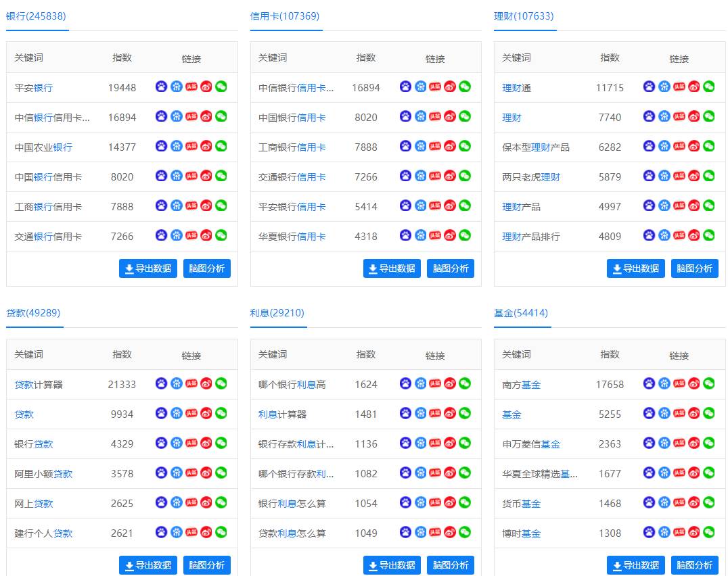Click Toutiao icon in 工商银行信用卡 row, 银行 panel
The height and width of the screenshot is (576, 728).
[191, 206]
